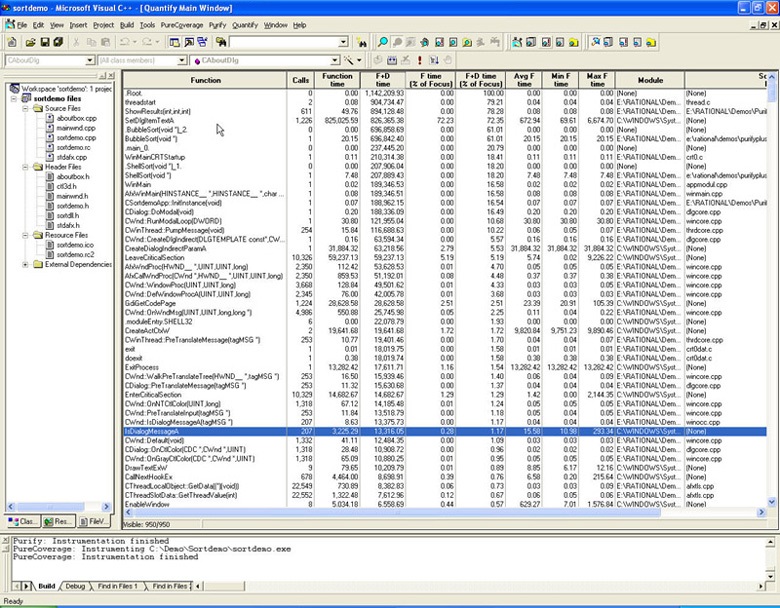The height and width of the screenshot is (608, 780).
Task: Click the Go debug icon with down arrow
Action: click(434, 61)
